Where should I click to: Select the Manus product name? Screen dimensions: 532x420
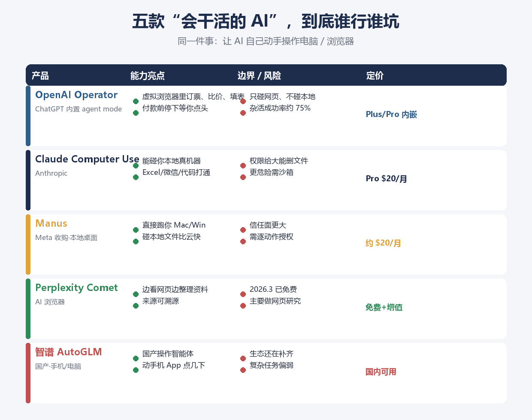pyautogui.click(x=51, y=224)
